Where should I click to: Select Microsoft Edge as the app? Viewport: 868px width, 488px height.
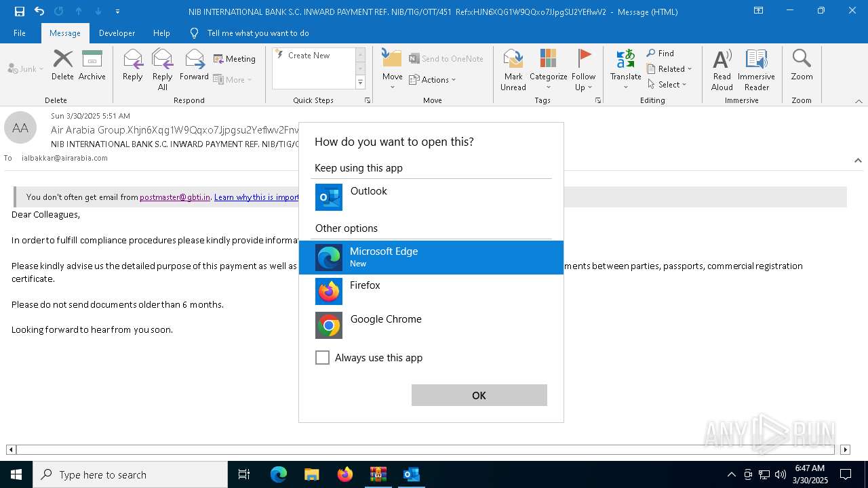click(x=431, y=258)
